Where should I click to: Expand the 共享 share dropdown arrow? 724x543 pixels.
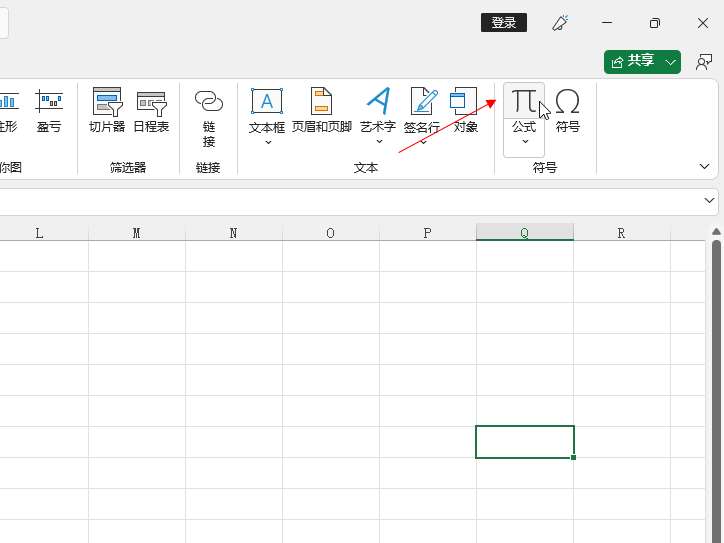click(671, 62)
